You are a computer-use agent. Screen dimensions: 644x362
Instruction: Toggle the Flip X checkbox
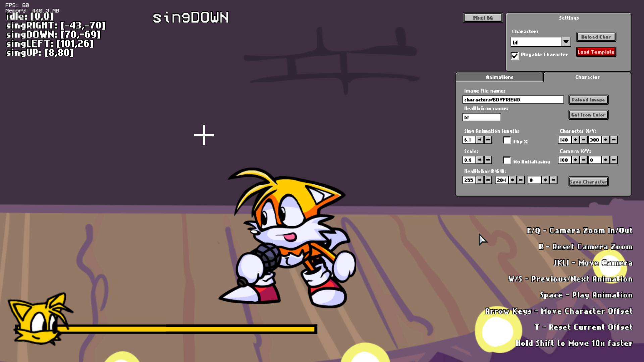[507, 140]
